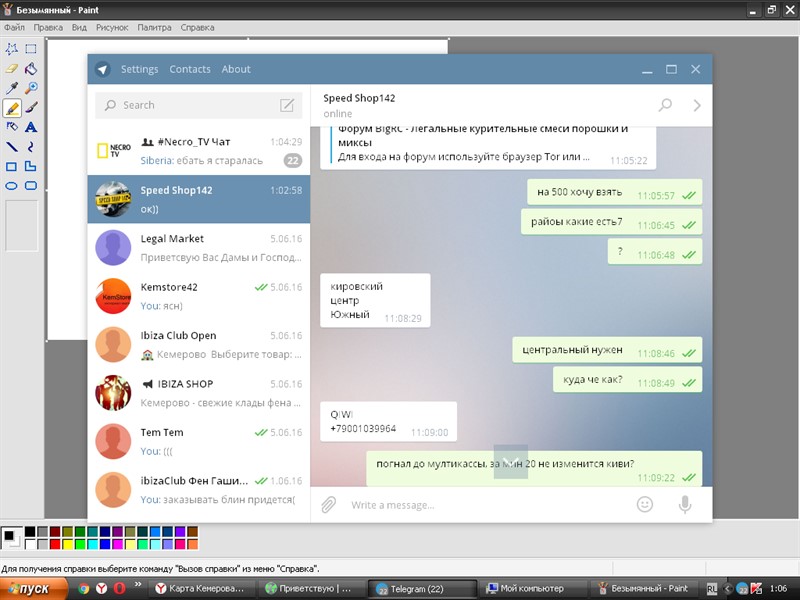Select the rectangular selection tool in Paint
Screen dimensions: 800x600
[31, 49]
